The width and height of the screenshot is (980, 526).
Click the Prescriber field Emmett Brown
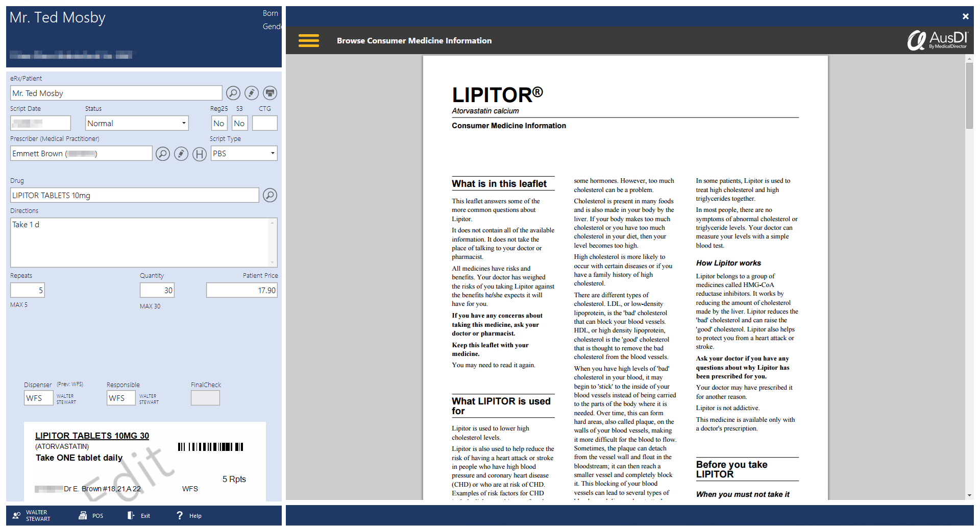tap(81, 153)
